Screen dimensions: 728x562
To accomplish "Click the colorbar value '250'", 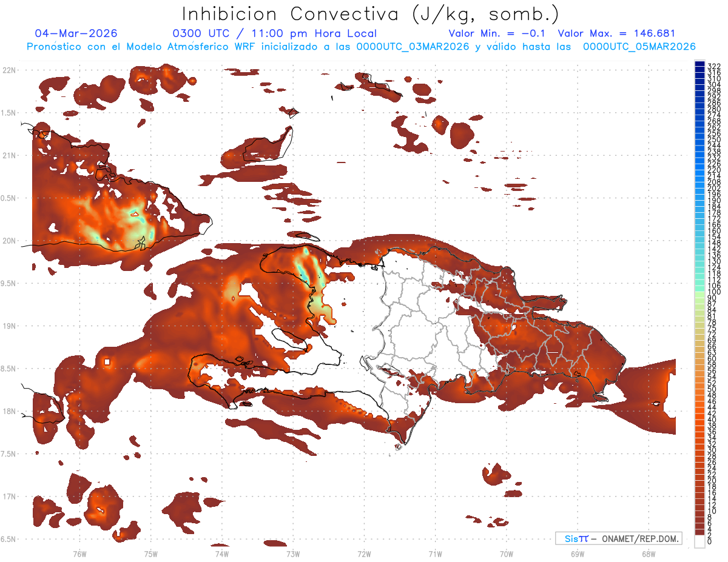I will [714, 139].
